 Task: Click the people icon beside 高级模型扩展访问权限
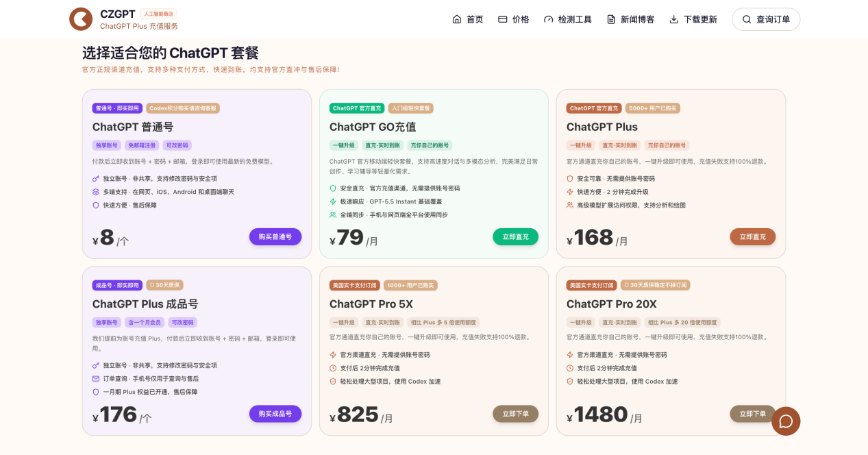click(x=570, y=205)
